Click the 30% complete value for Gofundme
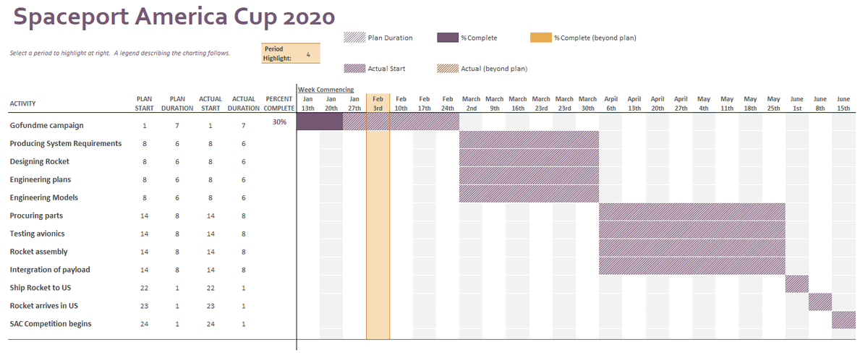Image resolution: width=868 pixels, height=363 pixels. 279,122
